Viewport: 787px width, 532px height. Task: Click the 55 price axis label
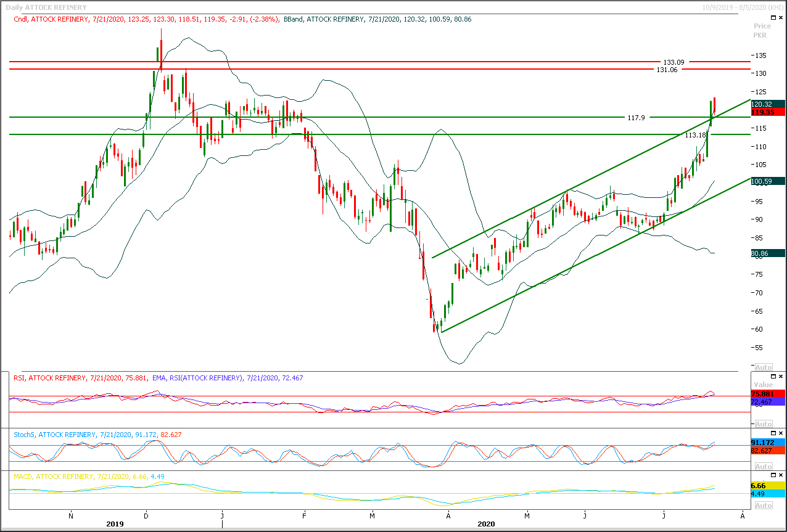[760, 348]
